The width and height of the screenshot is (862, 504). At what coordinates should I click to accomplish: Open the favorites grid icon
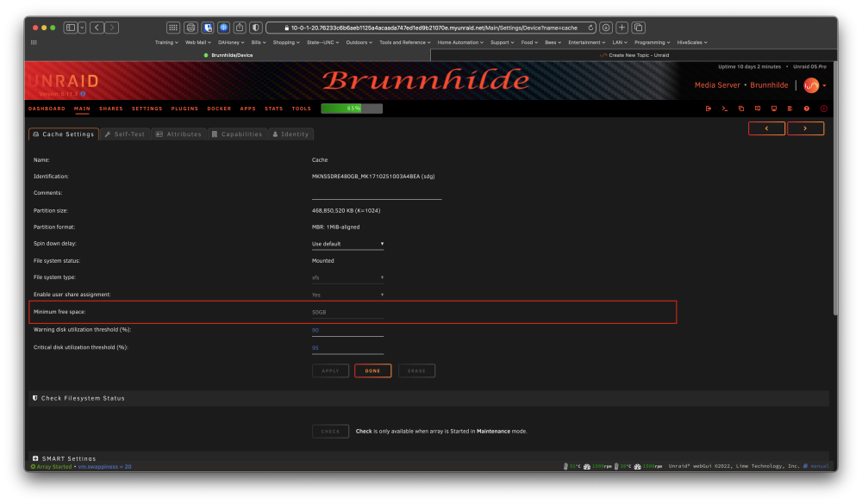tap(34, 42)
